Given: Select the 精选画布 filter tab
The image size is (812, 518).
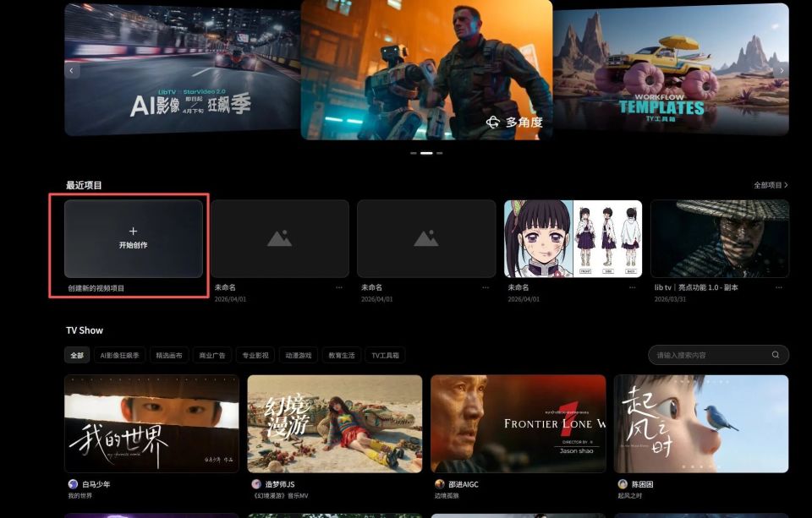Looking at the screenshot, I should pos(169,356).
